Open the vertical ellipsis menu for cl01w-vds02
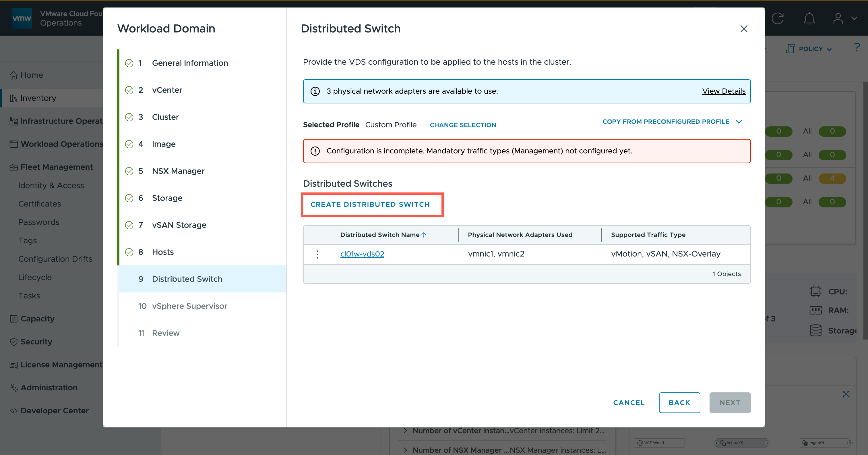Screen dimensions: 868x455 pyautogui.click(x=317, y=254)
